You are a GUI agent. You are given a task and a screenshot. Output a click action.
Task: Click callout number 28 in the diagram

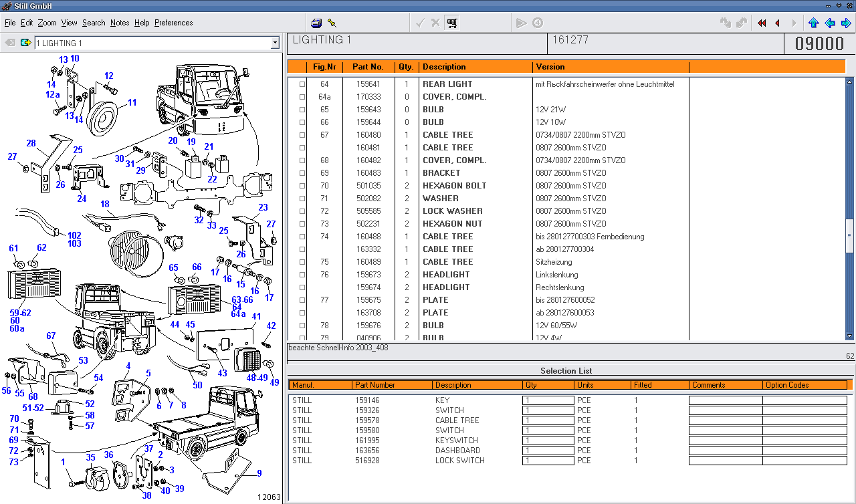coord(31,143)
